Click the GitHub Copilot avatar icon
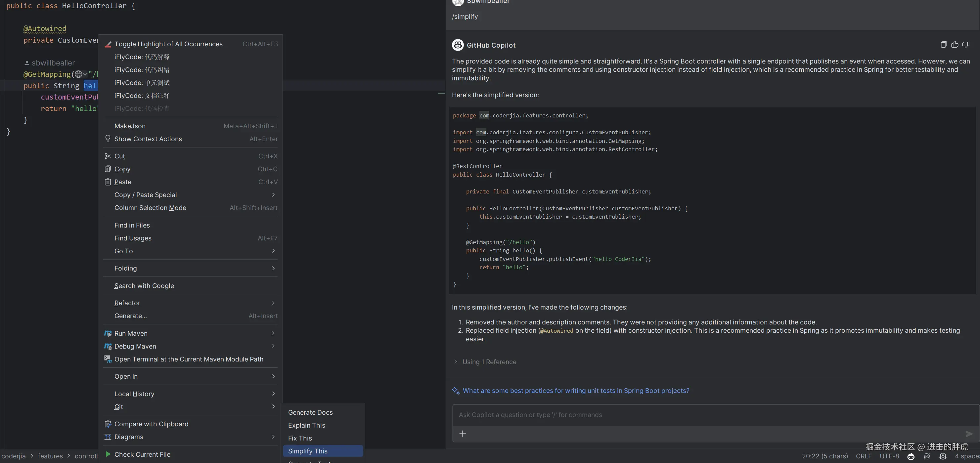This screenshot has width=980, height=463. pos(458,45)
